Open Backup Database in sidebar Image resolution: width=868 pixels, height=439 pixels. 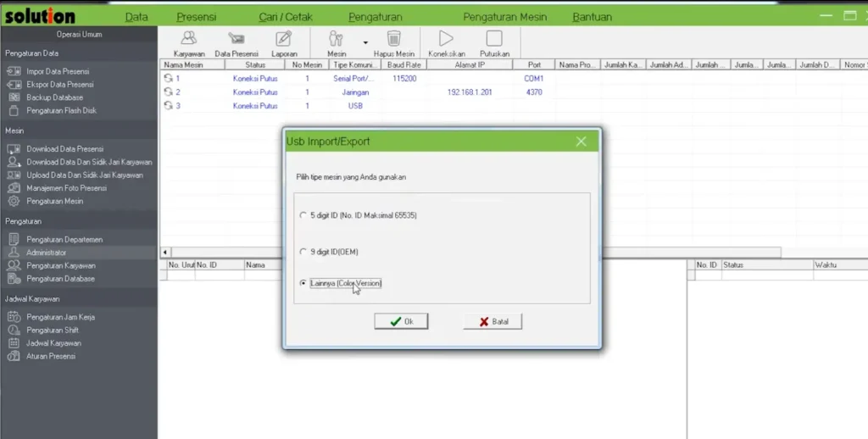click(54, 97)
